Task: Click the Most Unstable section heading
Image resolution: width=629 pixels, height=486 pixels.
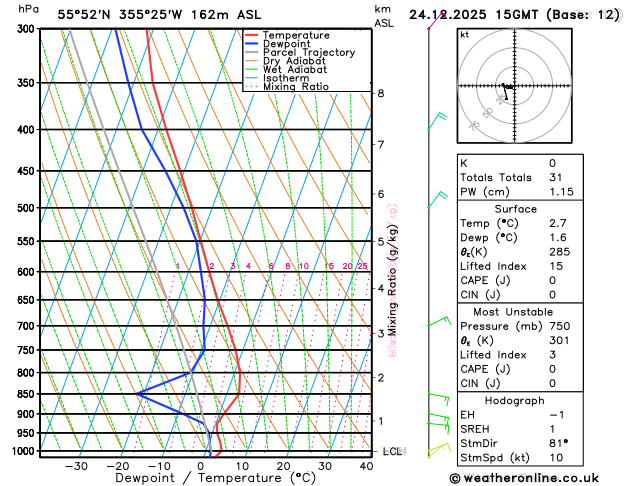Action: [x=513, y=312]
